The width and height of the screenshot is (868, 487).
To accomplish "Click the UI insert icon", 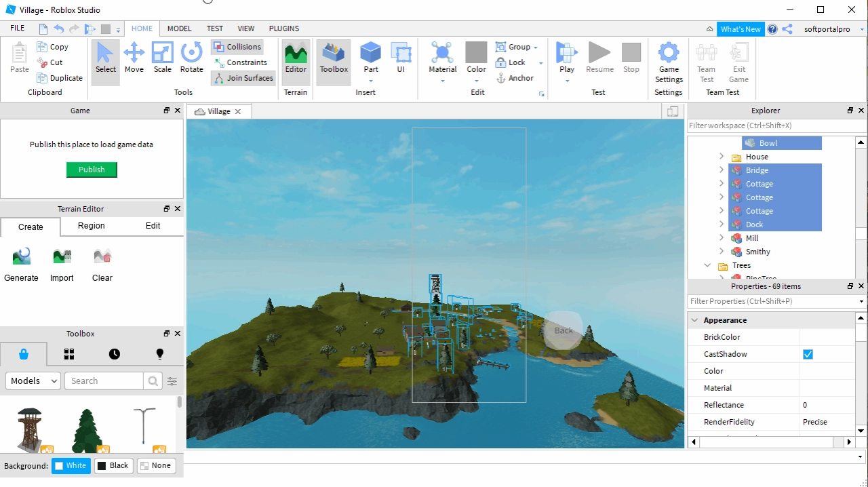I will point(401,58).
